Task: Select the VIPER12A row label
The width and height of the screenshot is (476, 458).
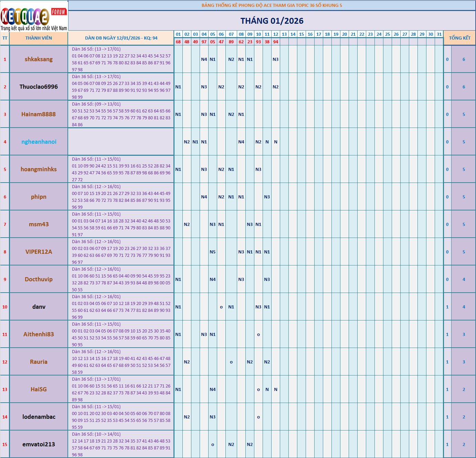Action: pos(38,252)
